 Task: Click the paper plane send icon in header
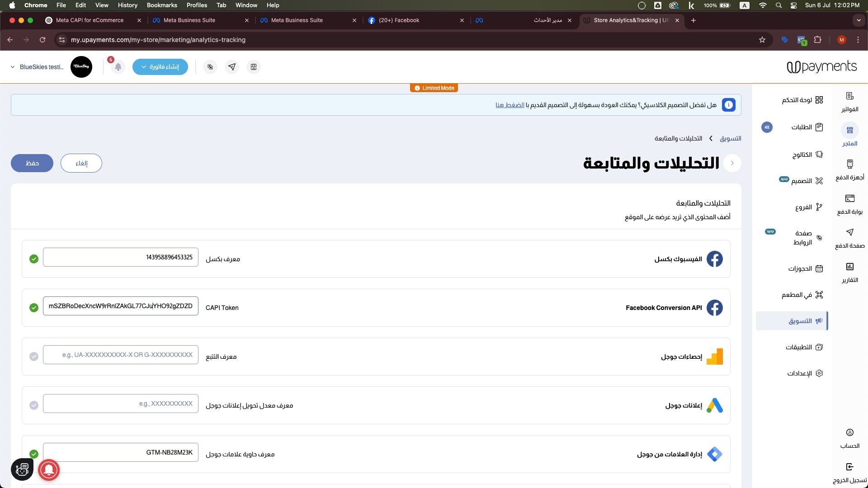pos(232,67)
